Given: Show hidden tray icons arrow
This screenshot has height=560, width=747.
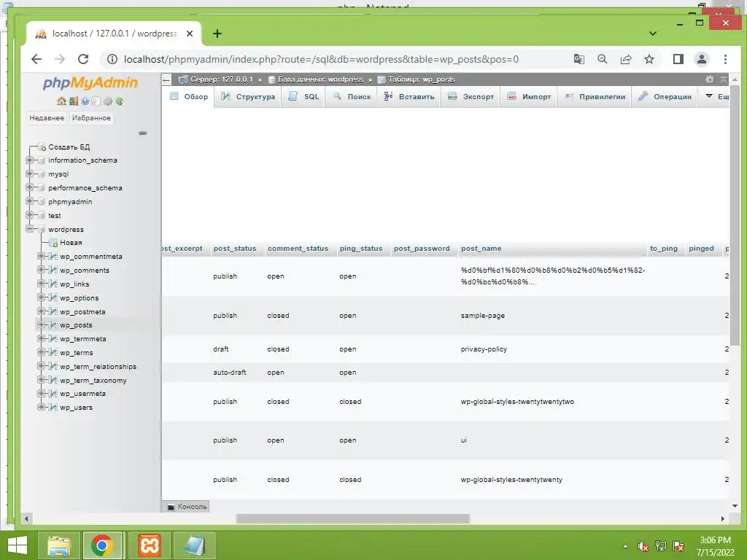Looking at the screenshot, I should 625,546.
